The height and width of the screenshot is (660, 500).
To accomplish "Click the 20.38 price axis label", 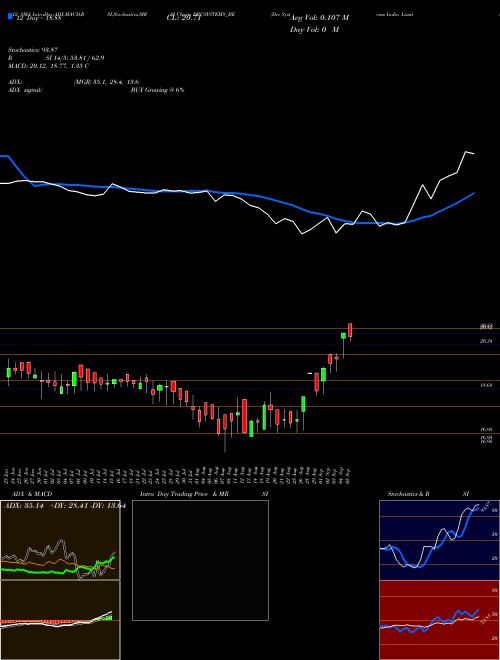I will [486, 341].
